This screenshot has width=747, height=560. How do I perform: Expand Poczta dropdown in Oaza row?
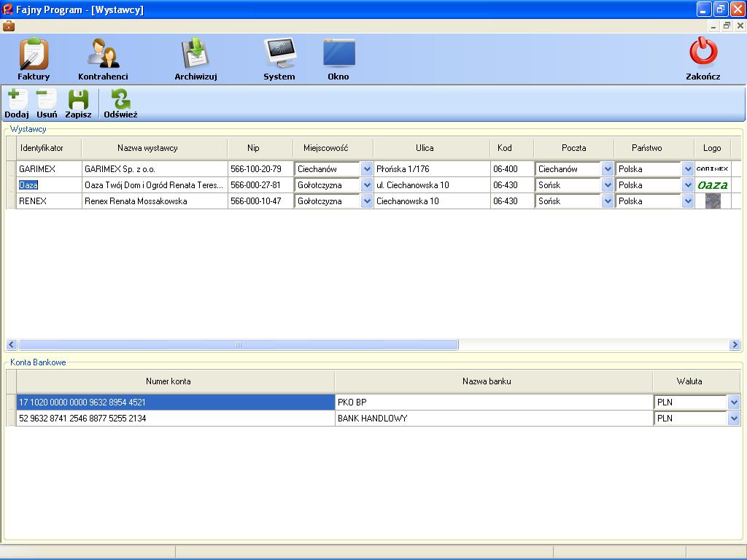click(x=608, y=185)
